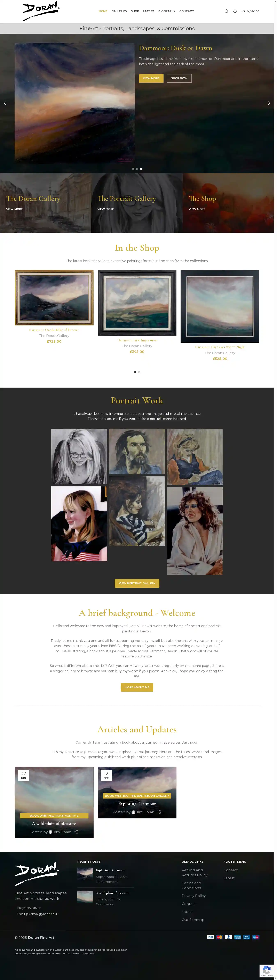Open the wishlist heart icon
277x980 pixels.
point(235,11)
